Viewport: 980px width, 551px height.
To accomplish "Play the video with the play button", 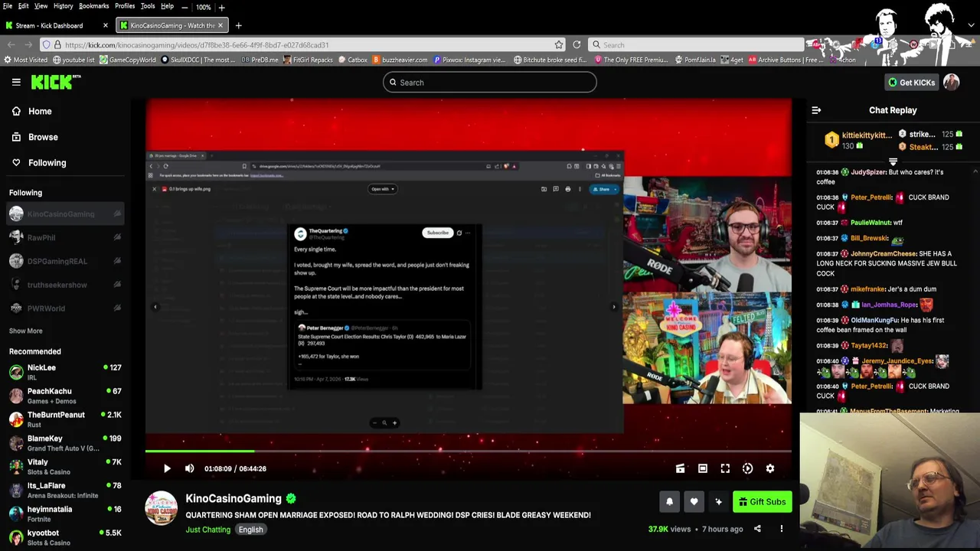I will 167,468.
